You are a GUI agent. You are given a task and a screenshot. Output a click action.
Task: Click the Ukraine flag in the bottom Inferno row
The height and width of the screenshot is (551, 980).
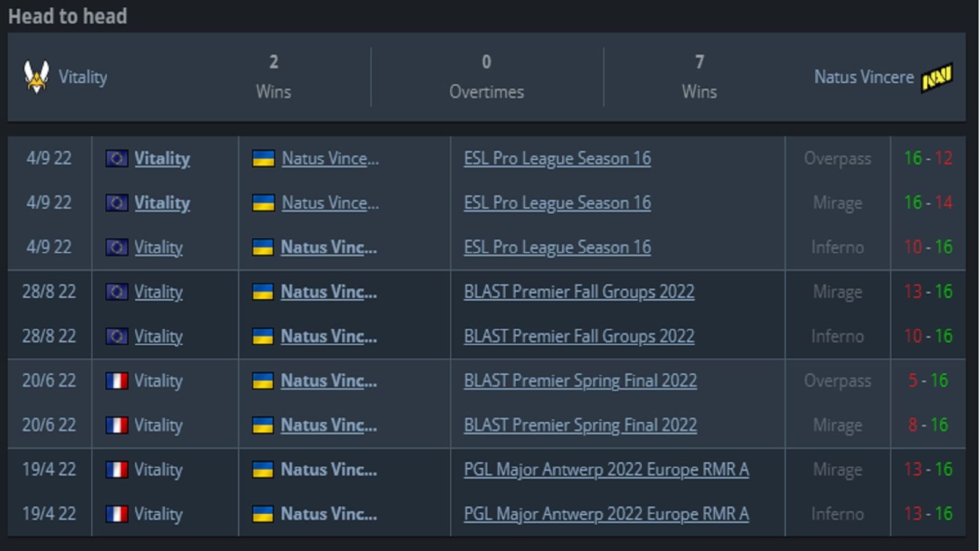[x=262, y=514]
